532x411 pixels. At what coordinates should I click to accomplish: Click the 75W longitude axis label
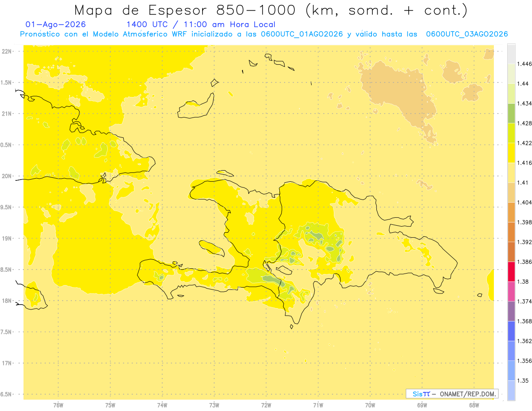[x=110, y=405]
